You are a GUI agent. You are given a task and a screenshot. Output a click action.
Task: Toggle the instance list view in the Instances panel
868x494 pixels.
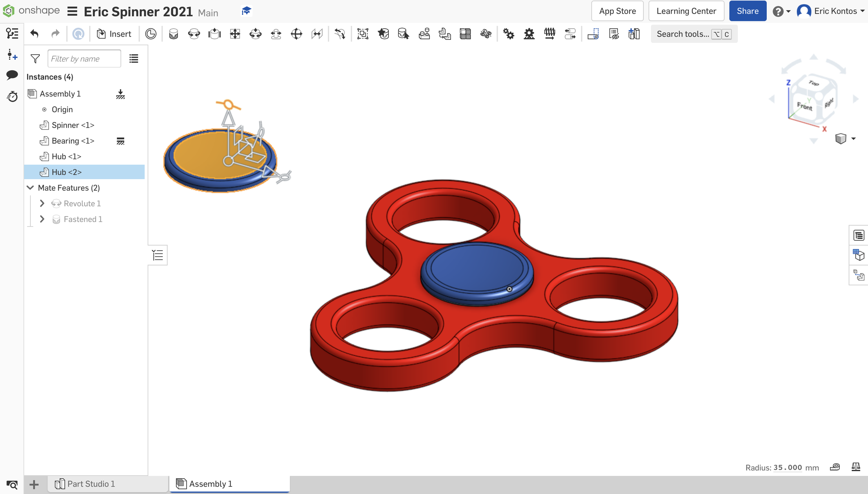coord(133,58)
